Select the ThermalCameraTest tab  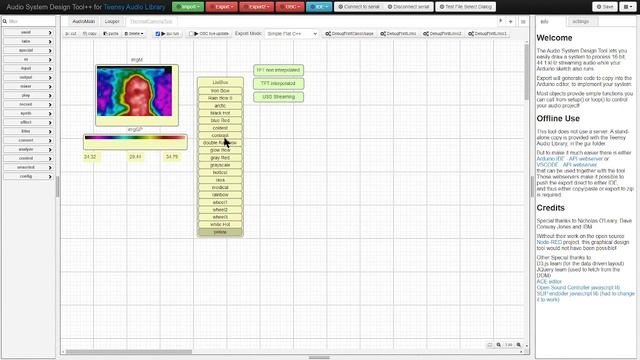click(151, 21)
